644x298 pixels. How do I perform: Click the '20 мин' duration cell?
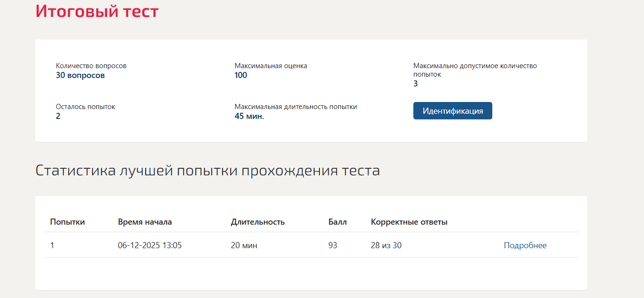(244, 245)
